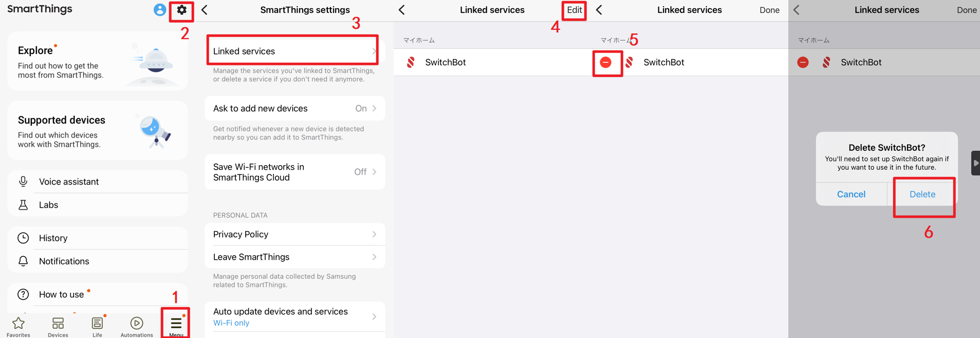Open the Save Wi-Fi networks setting
Screen dimensions: 980x338
(294, 172)
